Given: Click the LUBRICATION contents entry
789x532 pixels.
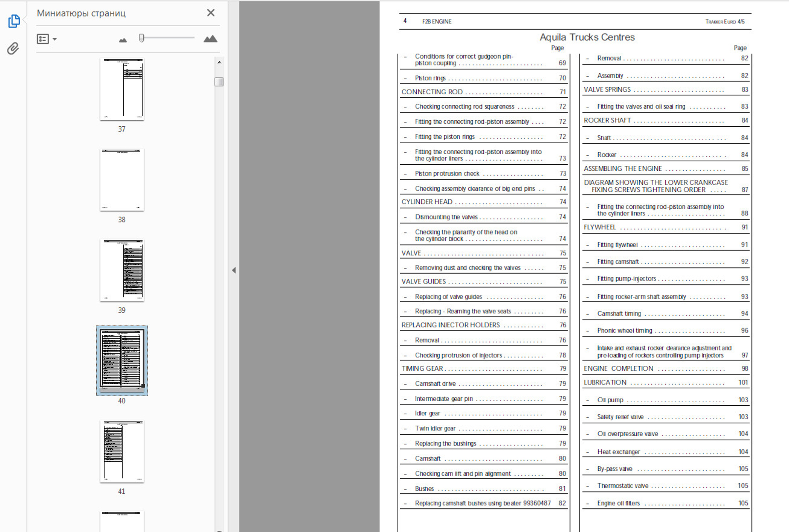Looking at the screenshot, I should click(605, 382).
